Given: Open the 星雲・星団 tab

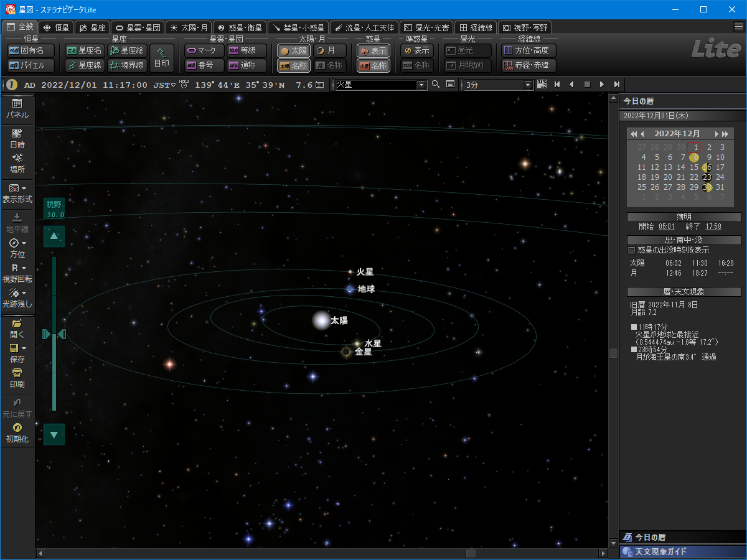Looking at the screenshot, I should click(138, 27).
